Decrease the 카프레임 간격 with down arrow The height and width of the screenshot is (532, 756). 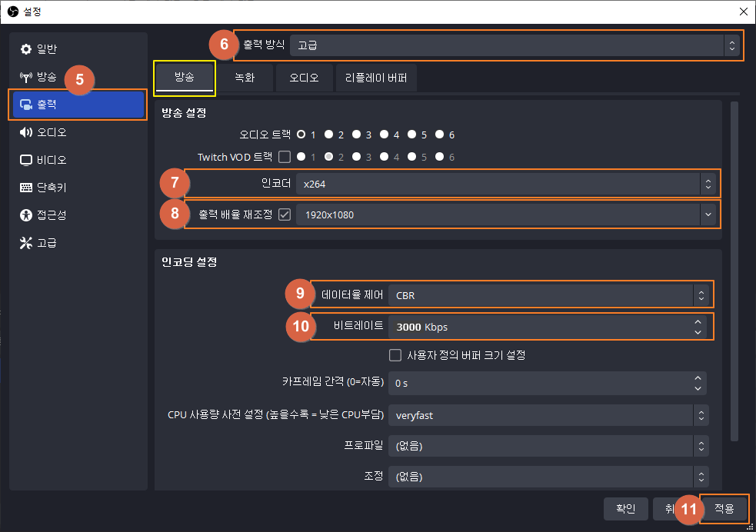coord(698,388)
